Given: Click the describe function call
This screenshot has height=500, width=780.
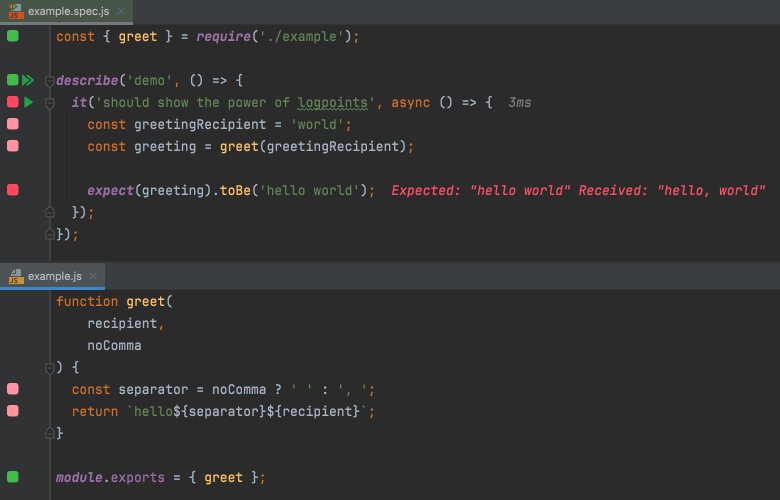Looking at the screenshot, I should pos(87,81).
